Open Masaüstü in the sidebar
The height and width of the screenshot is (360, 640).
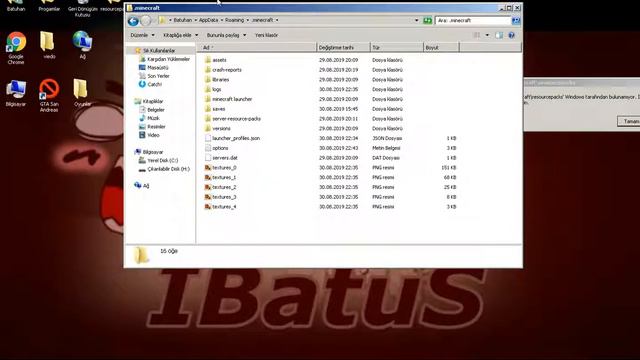pyautogui.click(x=158, y=68)
